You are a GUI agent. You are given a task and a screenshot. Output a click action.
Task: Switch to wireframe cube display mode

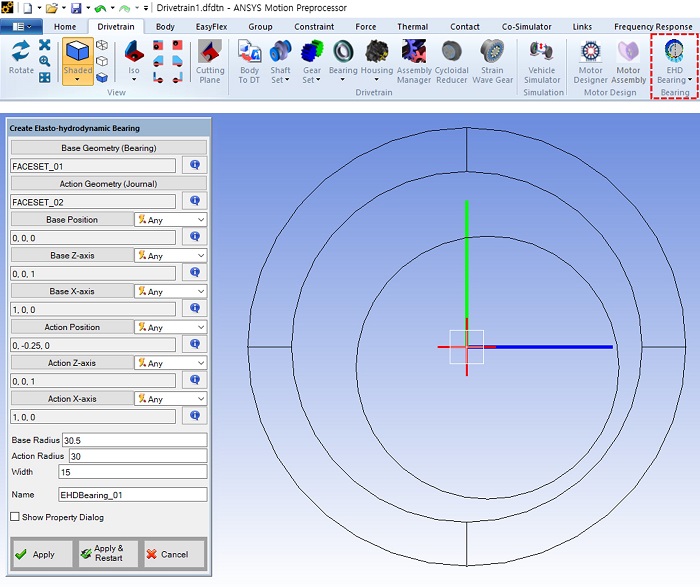(102, 45)
